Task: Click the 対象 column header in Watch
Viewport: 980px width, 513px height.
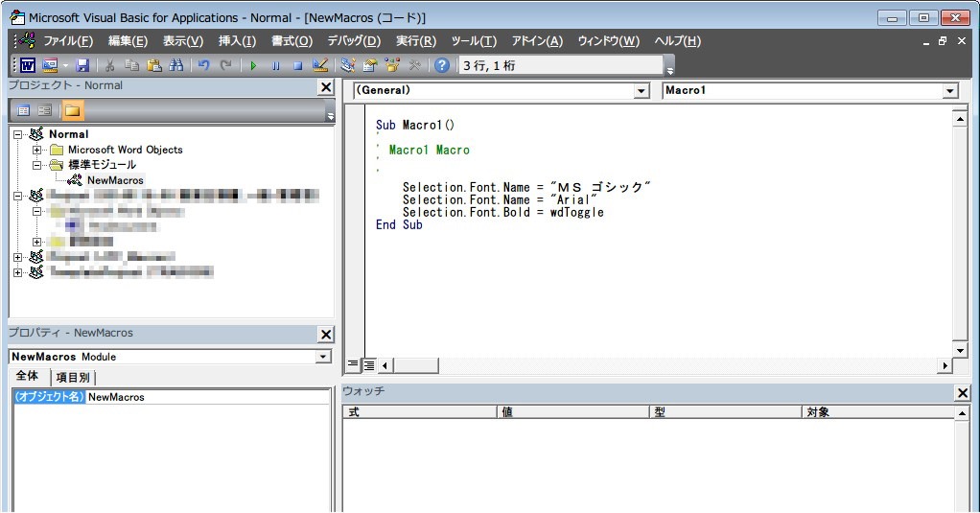Action: point(878,412)
